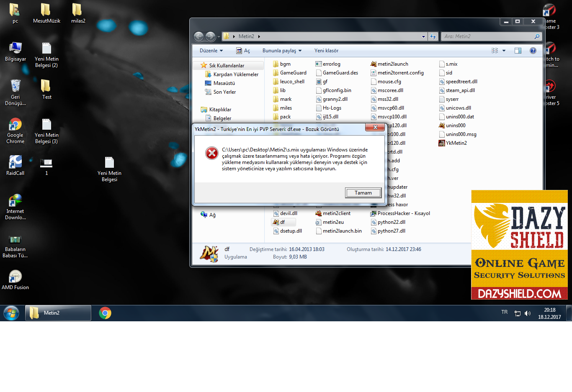572x392 pixels.
Task: Open the AMD Fusion desktop icon
Action: [x=15, y=280]
